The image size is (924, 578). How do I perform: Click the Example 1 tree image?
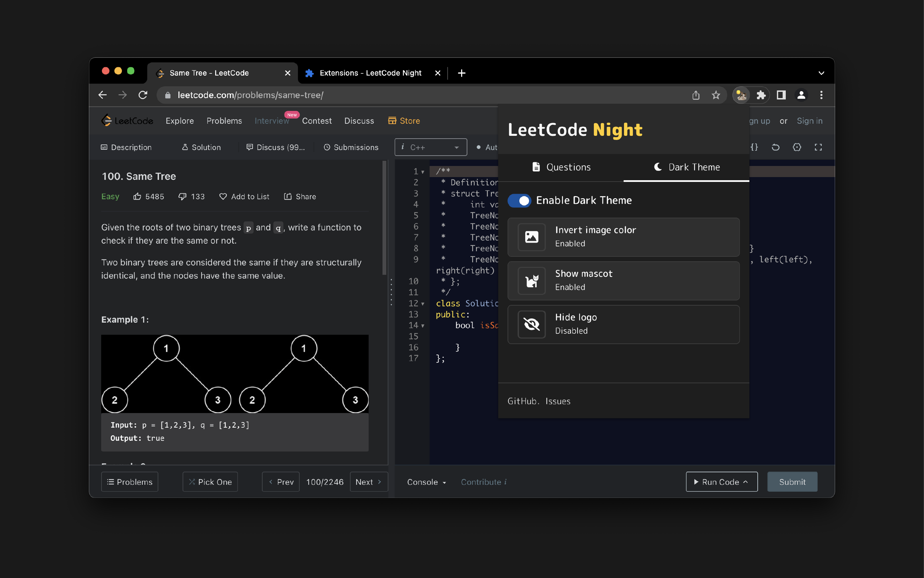tap(235, 374)
